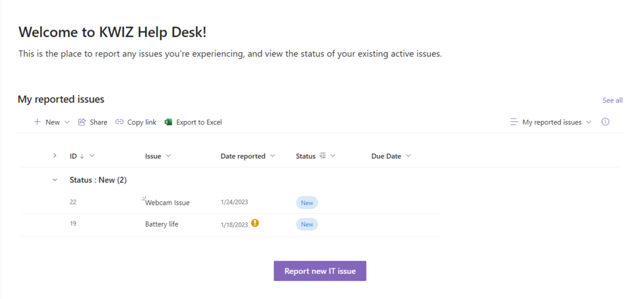Image resolution: width=644 pixels, height=299 pixels.
Task: Click the Report new IT issue button
Action: (320, 271)
